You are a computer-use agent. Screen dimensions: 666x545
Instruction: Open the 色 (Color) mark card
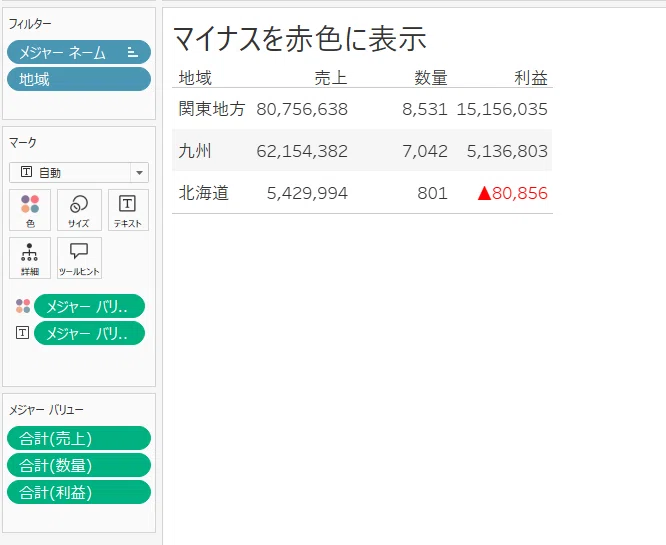tap(30, 210)
